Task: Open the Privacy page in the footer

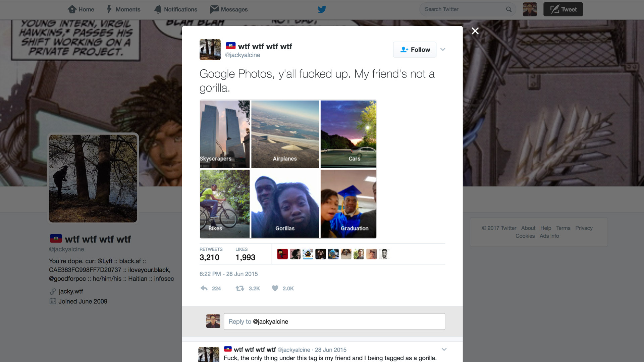Action: click(x=584, y=228)
